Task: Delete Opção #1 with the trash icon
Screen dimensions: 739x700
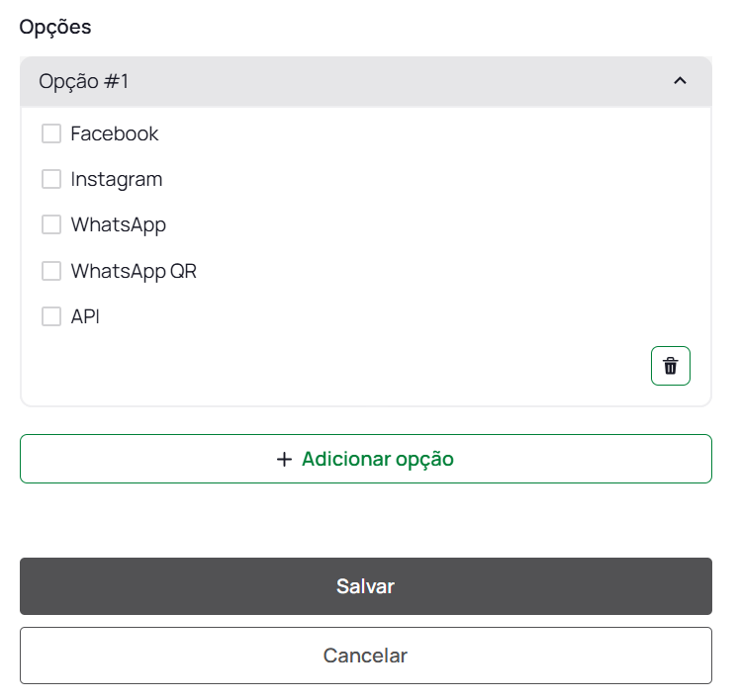Action: pyautogui.click(x=671, y=366)
